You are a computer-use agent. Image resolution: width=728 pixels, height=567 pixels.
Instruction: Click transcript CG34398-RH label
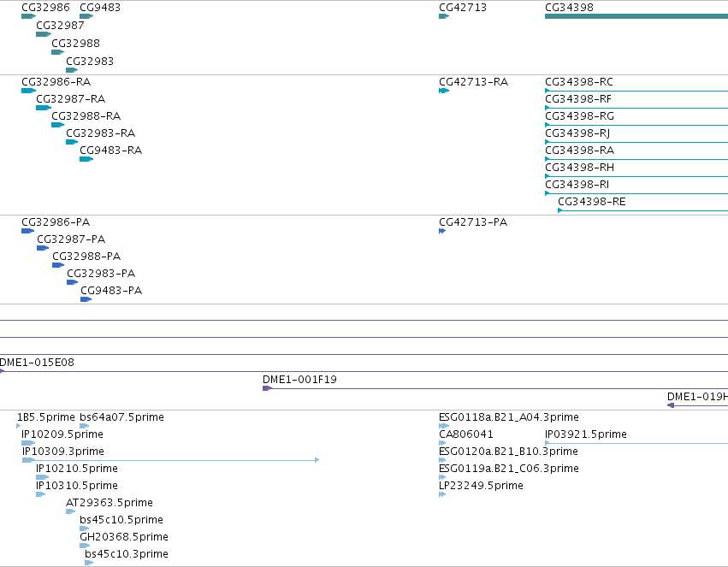pos(579,168)
